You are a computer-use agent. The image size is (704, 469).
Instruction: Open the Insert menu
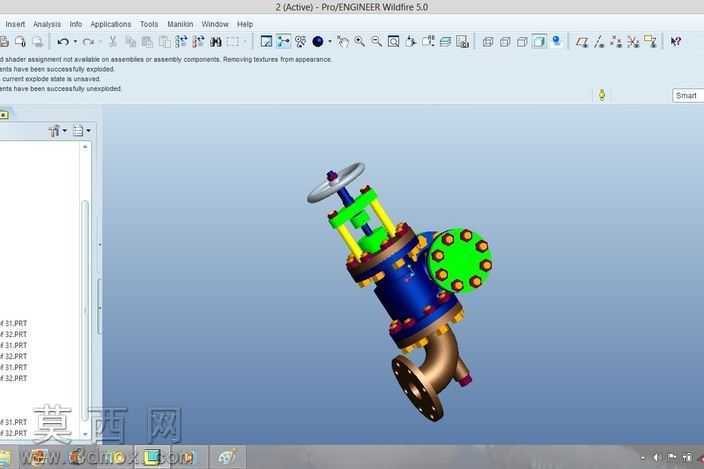pyautogui.click(x=15, y=24)
